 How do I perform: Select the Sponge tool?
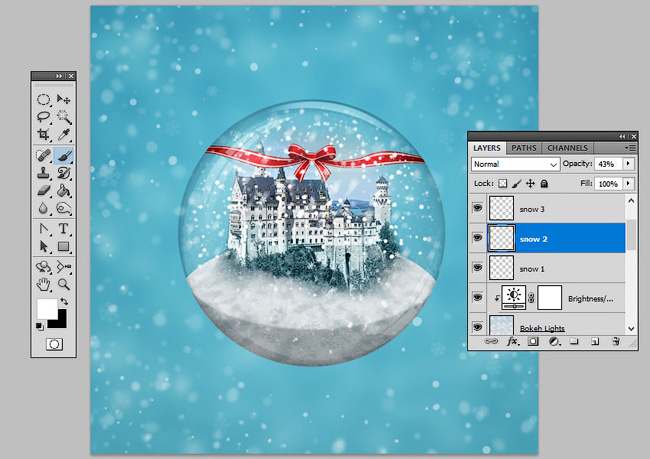point(63,208)
